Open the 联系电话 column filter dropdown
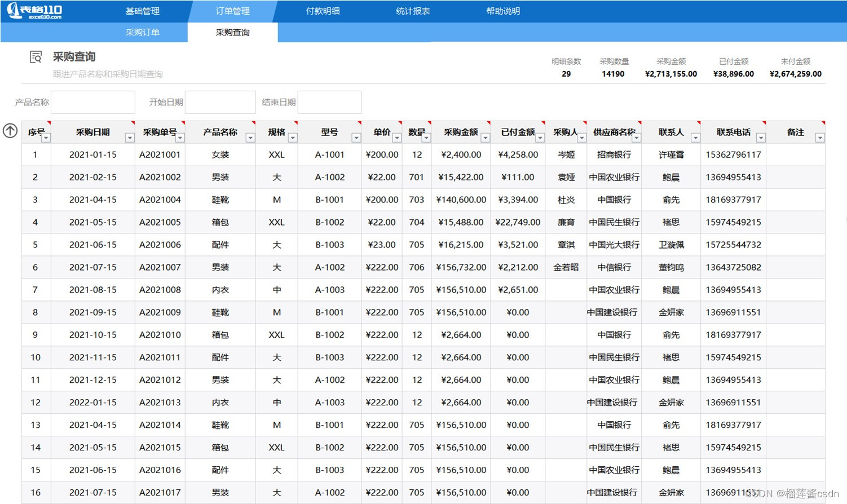 pos(761,138)
